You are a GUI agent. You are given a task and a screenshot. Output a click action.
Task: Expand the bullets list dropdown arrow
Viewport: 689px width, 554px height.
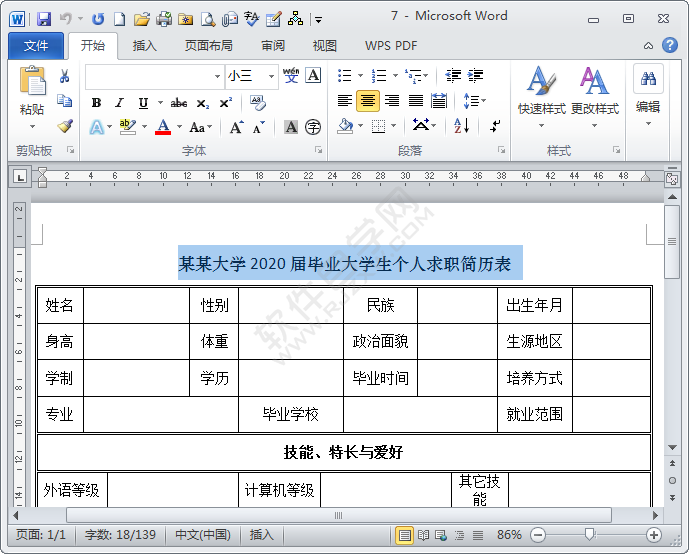pos(360,76)
